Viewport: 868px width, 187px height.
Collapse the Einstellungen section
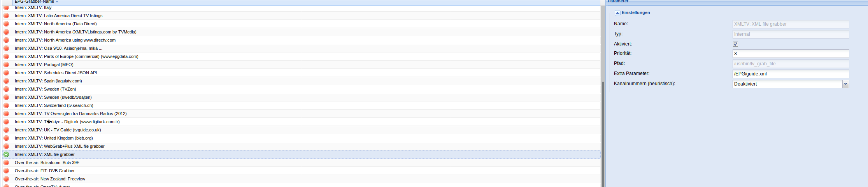click(617, 13)
